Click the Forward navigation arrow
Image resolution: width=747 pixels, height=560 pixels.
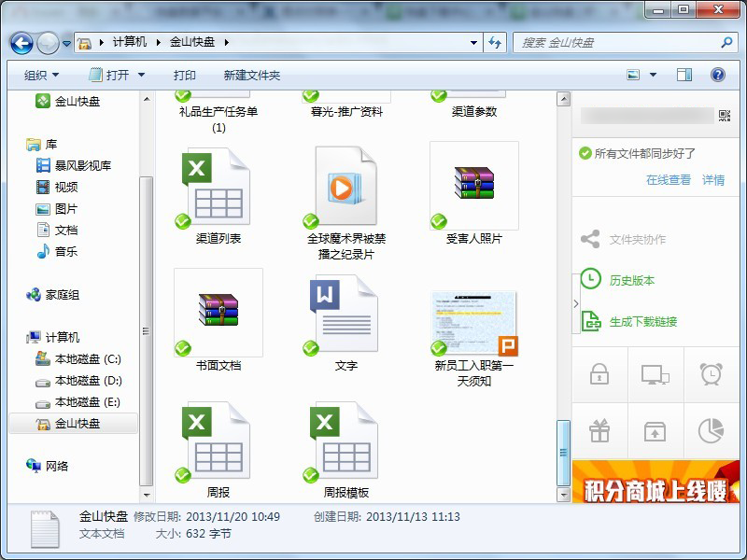click(x=48, y=43)
